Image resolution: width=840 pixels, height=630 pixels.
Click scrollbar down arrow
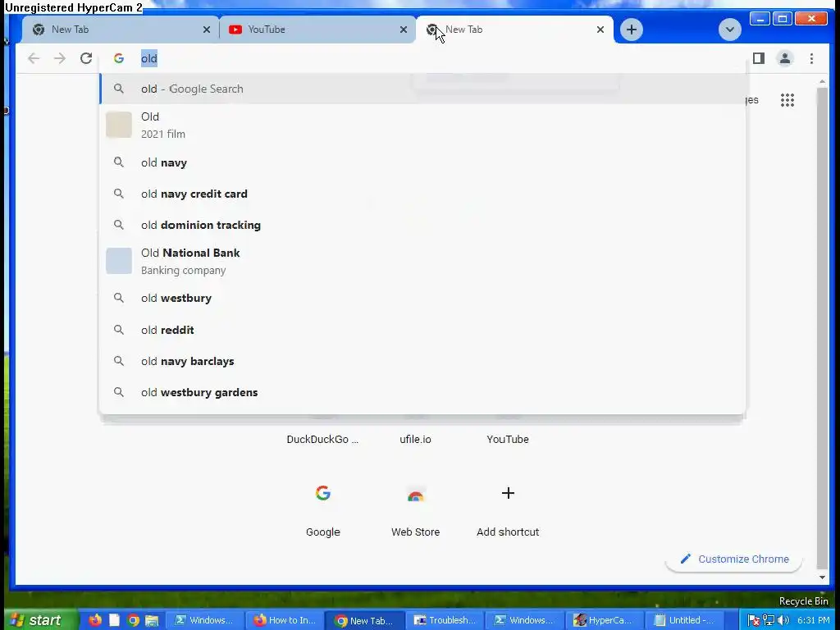822,577
